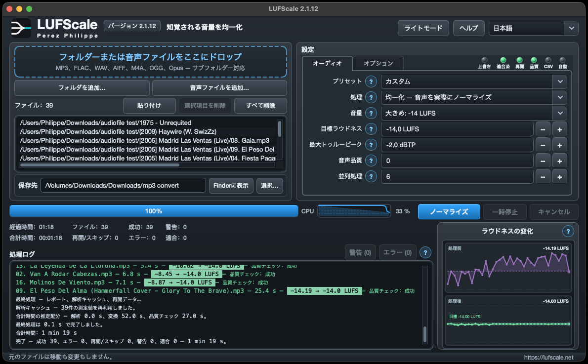This screenshot has width=588, height=364.
Task: Select file row (2009) Haywire (W. SwizZz)
Action: coord(148,131)
